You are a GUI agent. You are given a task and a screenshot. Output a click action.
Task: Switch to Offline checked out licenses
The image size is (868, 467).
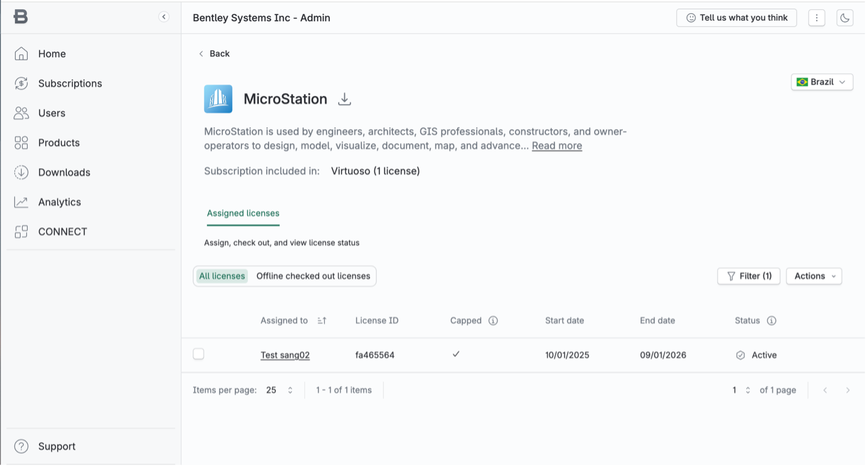click(x=313, y=276)
